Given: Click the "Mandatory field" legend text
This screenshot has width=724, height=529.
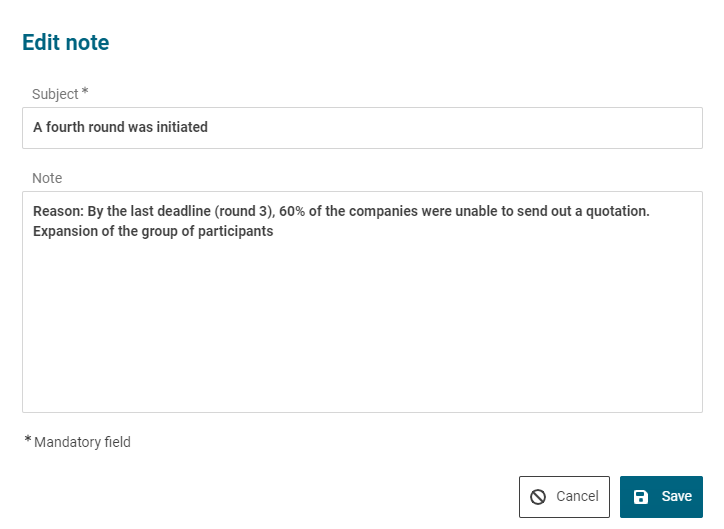Looking at the screenshot, I should [x=82, y=442].
